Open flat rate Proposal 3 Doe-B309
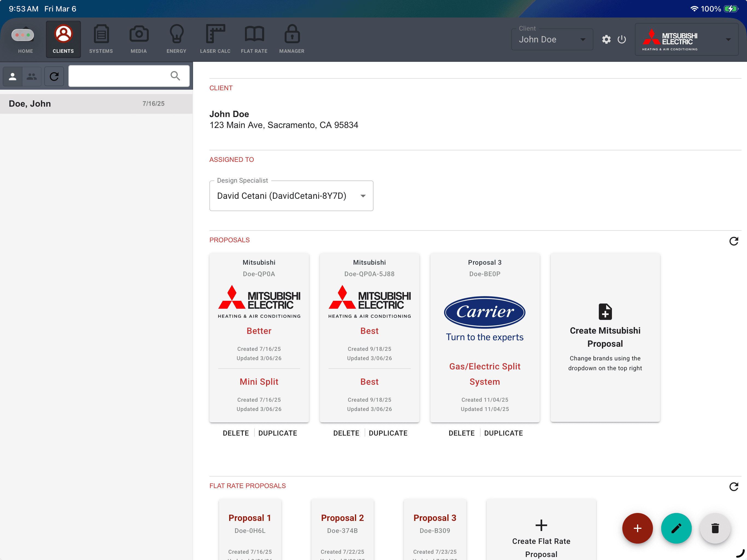Image resolution: width=747 pixels, height=560 pixels. coord(435,529)
